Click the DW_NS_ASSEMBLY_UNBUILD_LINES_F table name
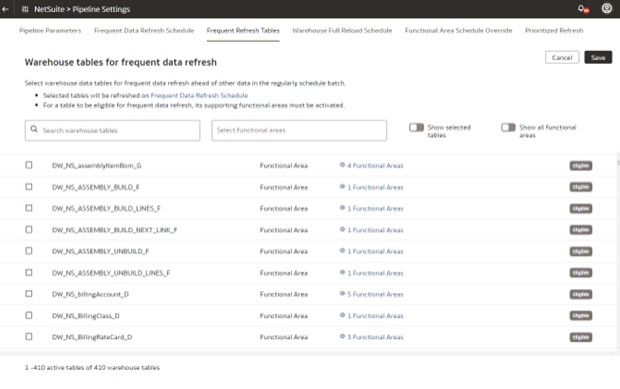This screenshot has width=620, height=389. (111, 273)
